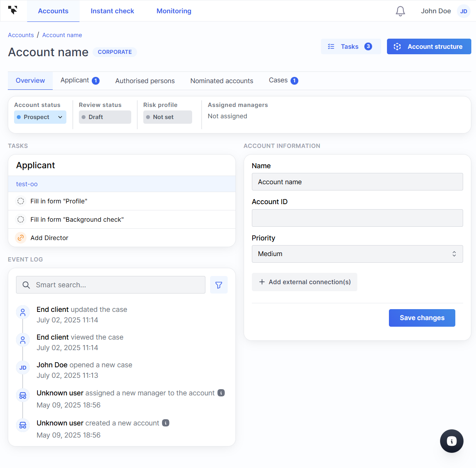This screenshot has height=468, width=476.
Task: Click the JD user avatar in header
Action: click(x=464, y=11)
